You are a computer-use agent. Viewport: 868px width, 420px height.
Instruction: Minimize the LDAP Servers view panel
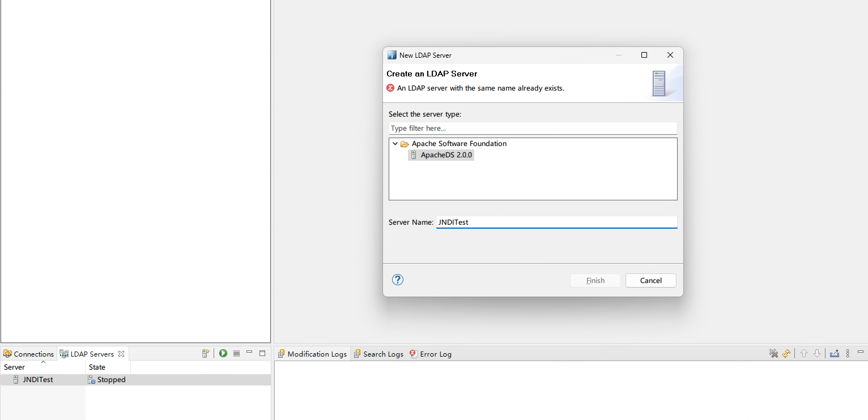(x=249, y=353)
